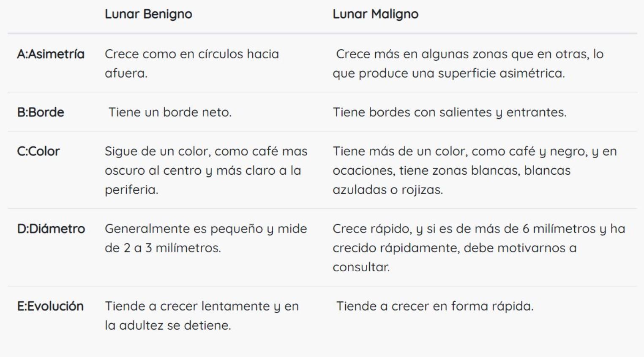The height and width of the screenshot is (357, 644).
Task: Click text "Tiende a crecer lentamente y en"
Action: (202, 306)
